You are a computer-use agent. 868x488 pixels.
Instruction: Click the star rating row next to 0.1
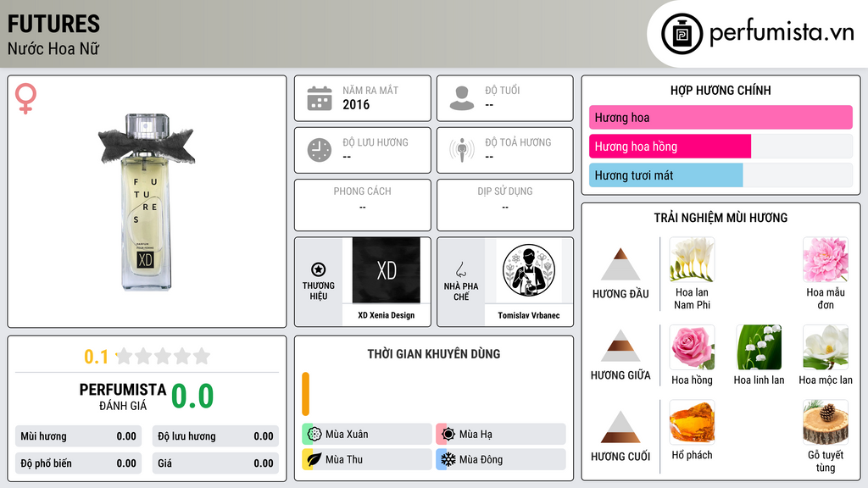163,356
